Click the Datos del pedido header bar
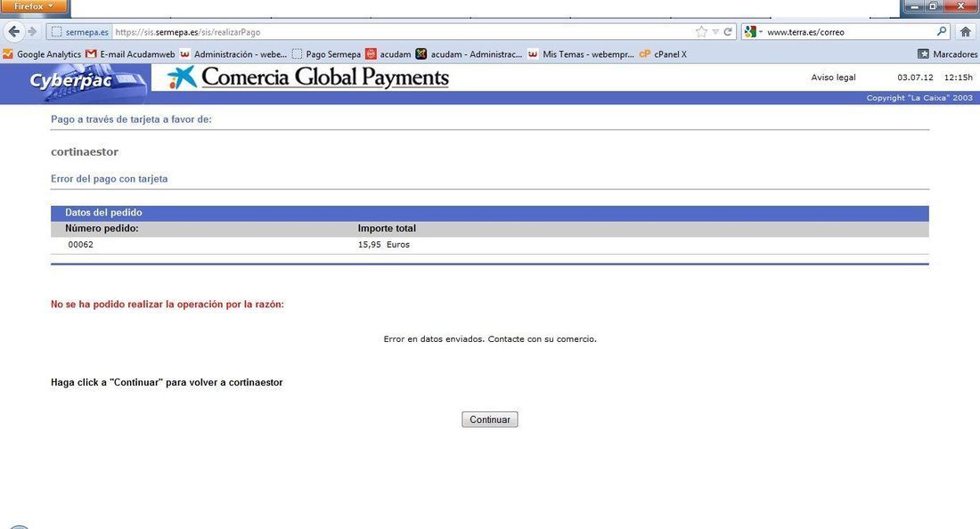The width and height of the screenshot is (980, 529). point(489,213)
